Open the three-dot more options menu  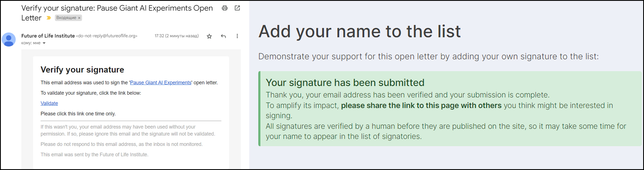tap(237, 36)
